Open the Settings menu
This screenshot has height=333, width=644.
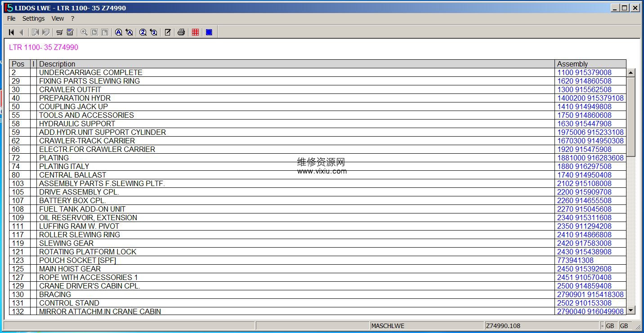33,18
